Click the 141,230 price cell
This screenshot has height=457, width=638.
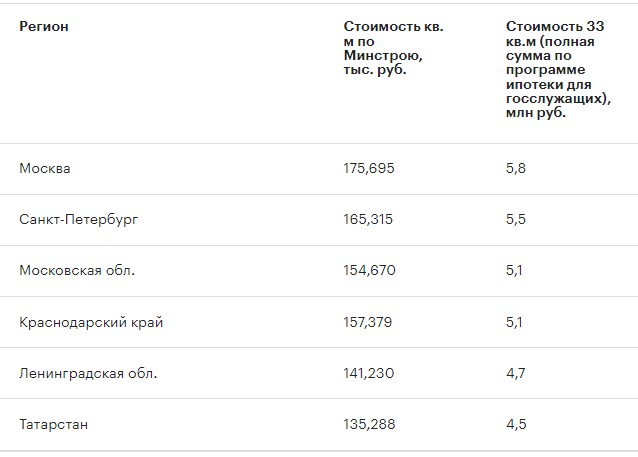[369, 373]
